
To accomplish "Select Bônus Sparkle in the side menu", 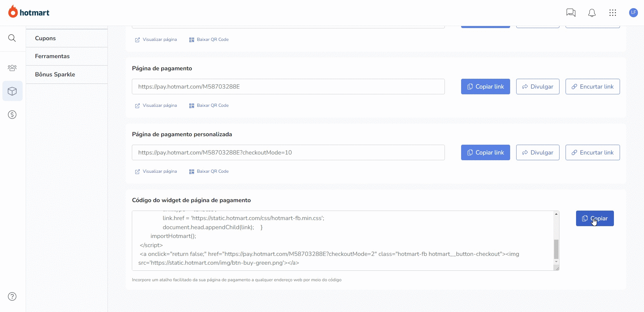I will tap(67, 74).
